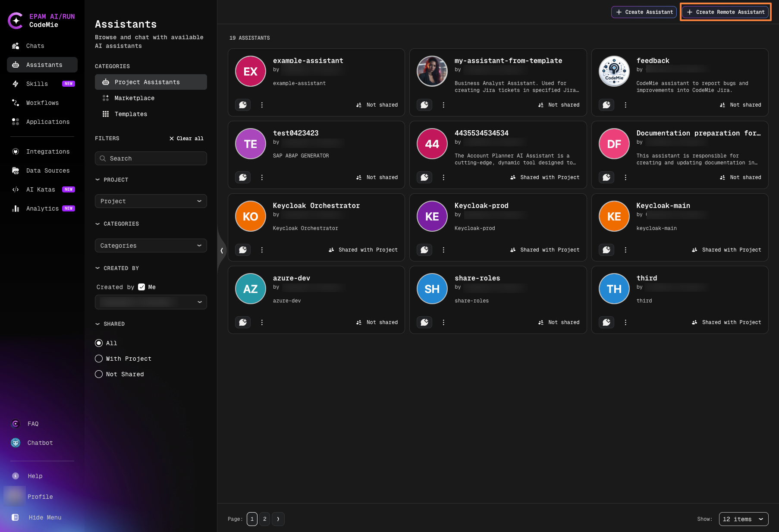Open the Templates category

pos(131,114)
